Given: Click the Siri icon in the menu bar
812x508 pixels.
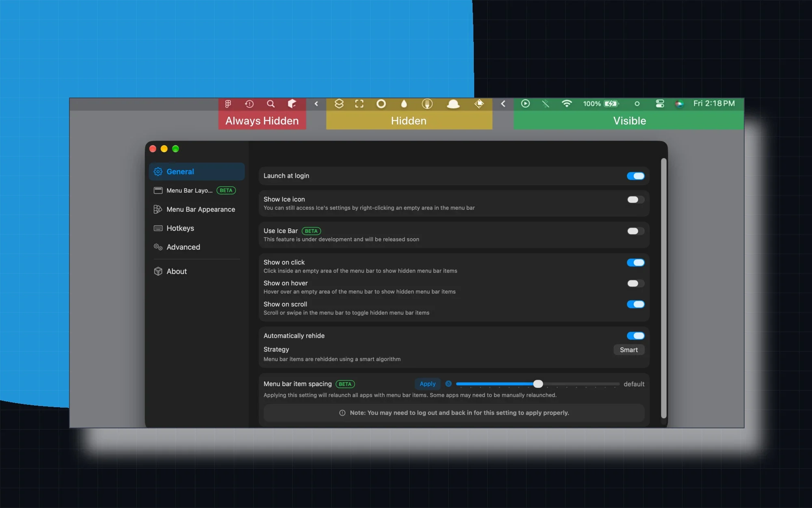Looking at the screenshot, I should click(x=679, y=104).
